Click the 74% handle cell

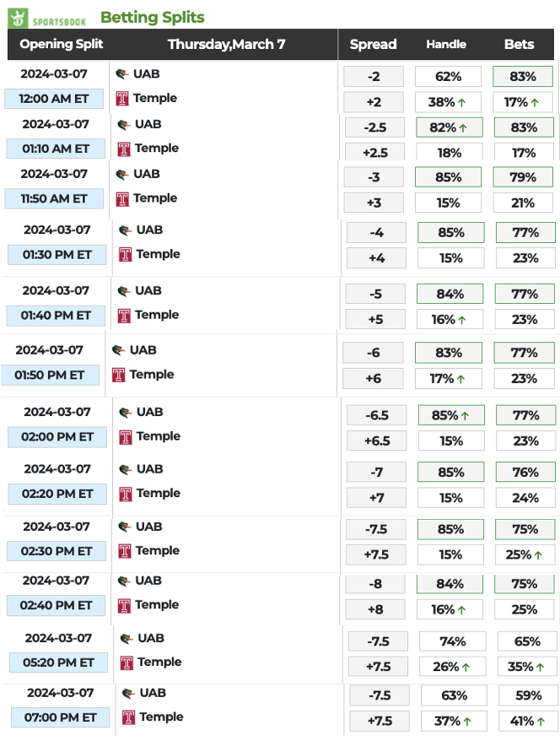[x=452, y=641]
